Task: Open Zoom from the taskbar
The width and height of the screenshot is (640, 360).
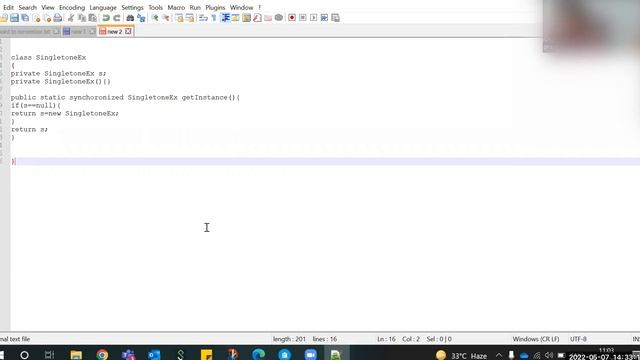Action: coord(311,355)
